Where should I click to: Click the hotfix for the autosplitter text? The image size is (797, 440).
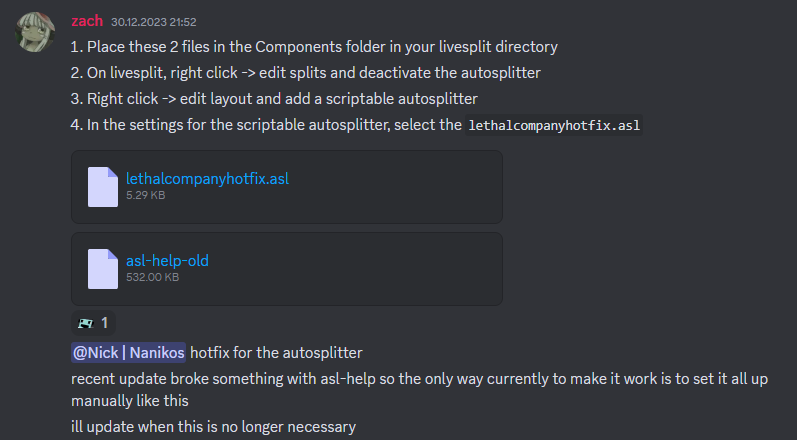tap(277, 353)
